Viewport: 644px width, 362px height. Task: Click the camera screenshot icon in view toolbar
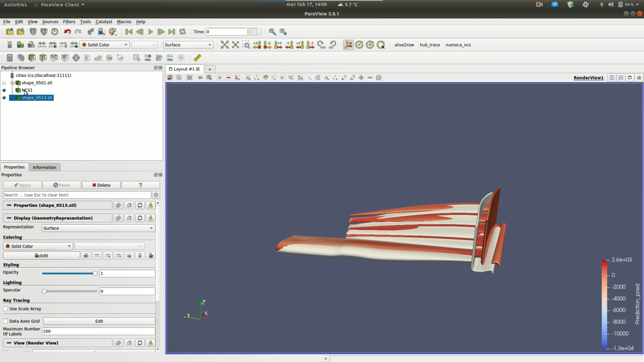point(190,78)
